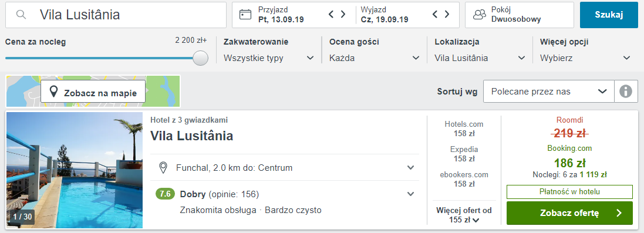Screen dimensions: 644x233
Task: Move check-out date back one day
Action: click(436, 15)
